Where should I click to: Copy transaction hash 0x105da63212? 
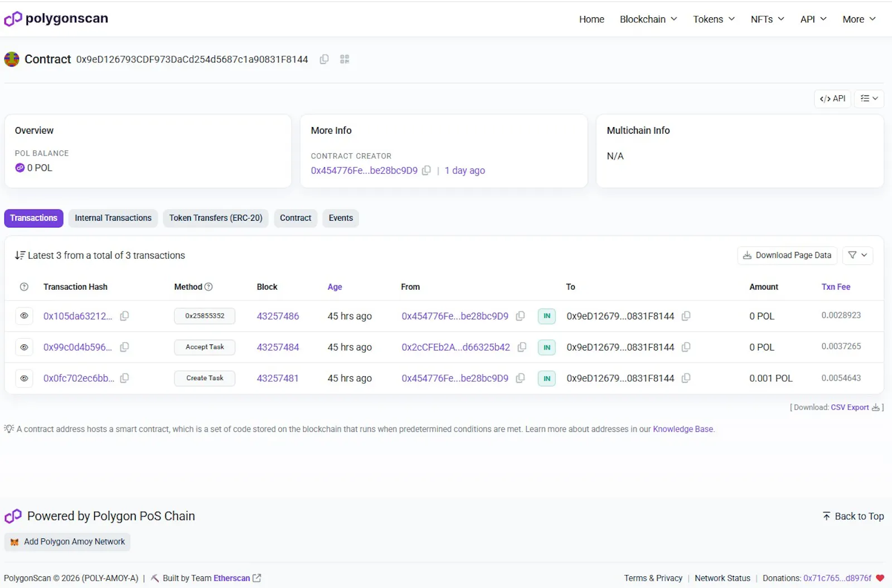(124, 316)
